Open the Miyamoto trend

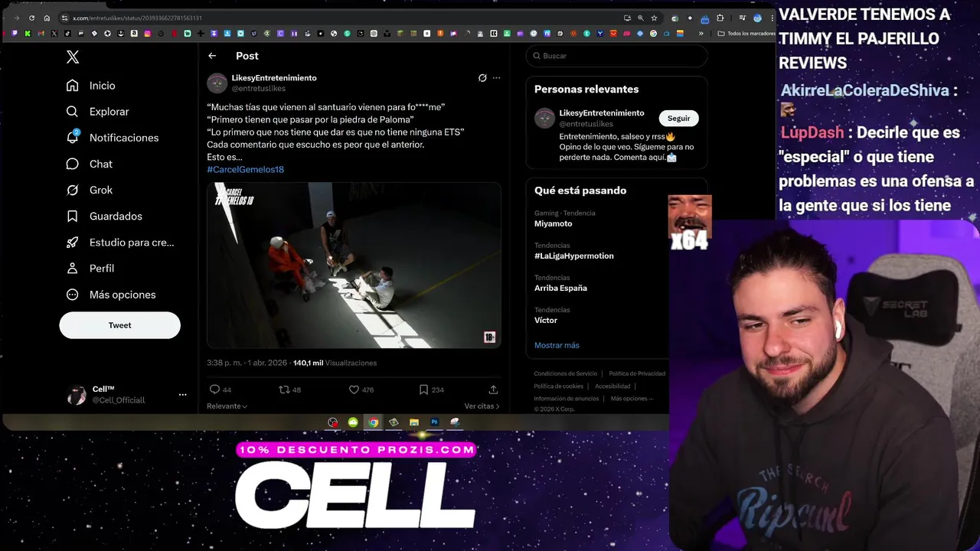point(553,223)
